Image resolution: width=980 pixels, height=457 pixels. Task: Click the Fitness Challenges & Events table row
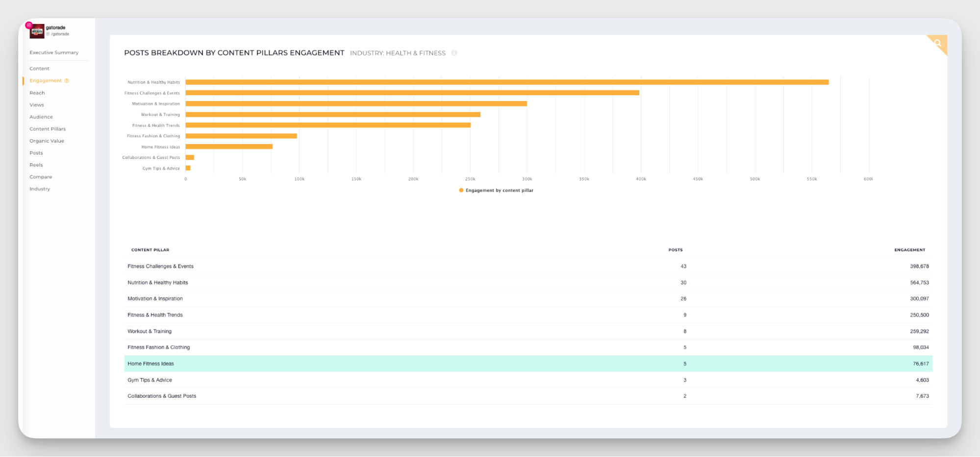point(528,266)
